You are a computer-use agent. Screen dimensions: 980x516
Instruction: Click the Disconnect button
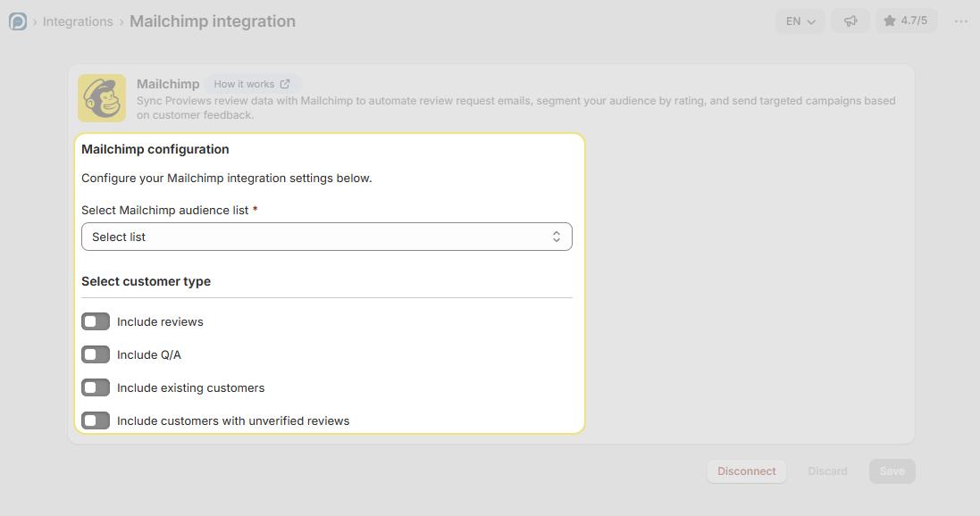(x=746, y=471)
